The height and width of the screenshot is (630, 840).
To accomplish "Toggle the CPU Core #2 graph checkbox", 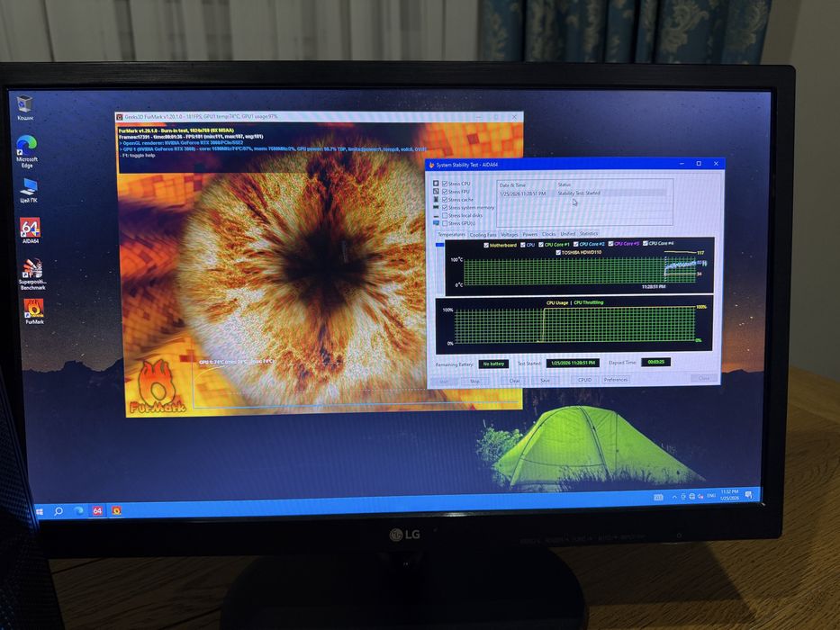I will tap(576, 244).
